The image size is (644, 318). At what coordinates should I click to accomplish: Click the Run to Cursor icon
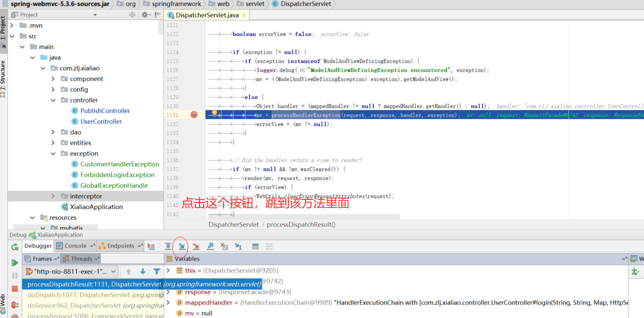(x=238, y=246)
